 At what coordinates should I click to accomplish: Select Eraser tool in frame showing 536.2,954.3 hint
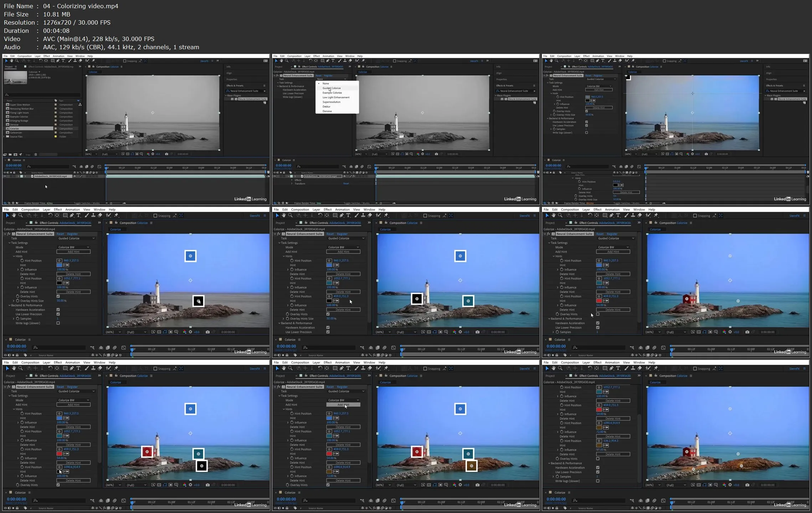click(639, 368)
